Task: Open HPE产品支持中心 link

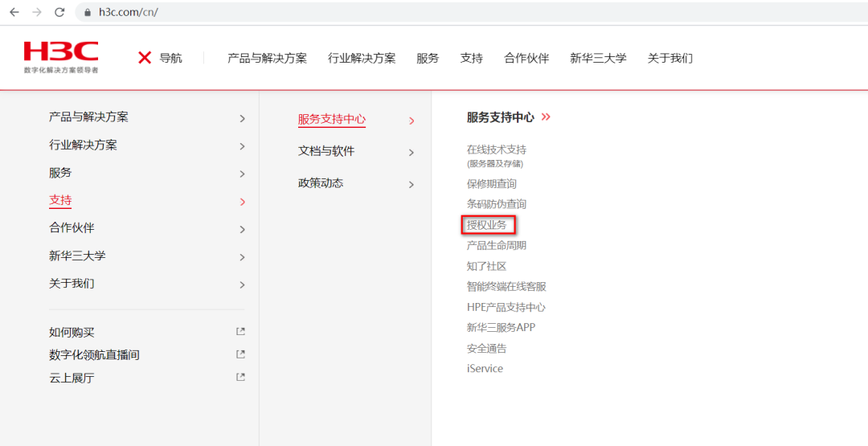Action: tap(506, 307)
